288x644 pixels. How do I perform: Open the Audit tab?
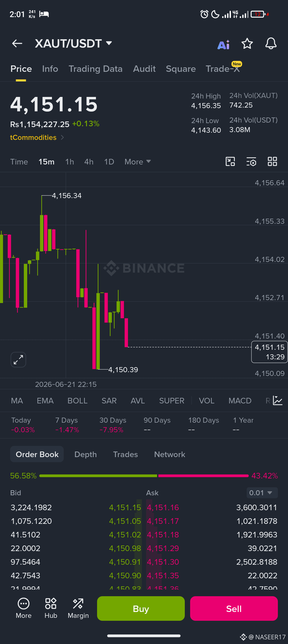coord(144,69)
